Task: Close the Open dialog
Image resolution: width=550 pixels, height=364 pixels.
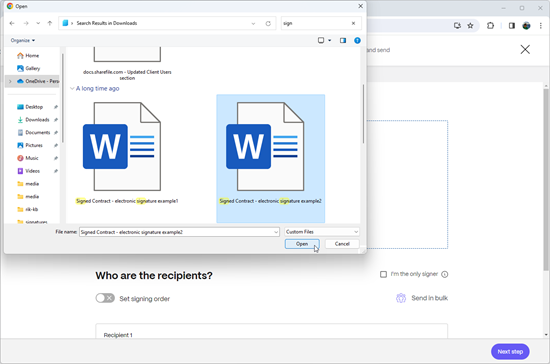Action: (360, 6)
